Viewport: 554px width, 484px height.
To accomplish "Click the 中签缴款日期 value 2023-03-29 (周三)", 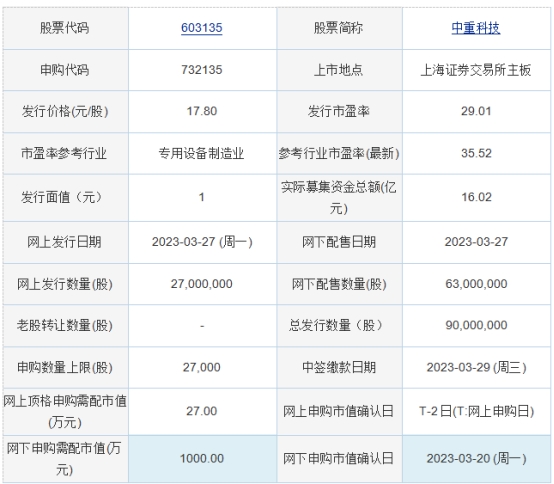I will pyautogui.click(x=476, y=368).
